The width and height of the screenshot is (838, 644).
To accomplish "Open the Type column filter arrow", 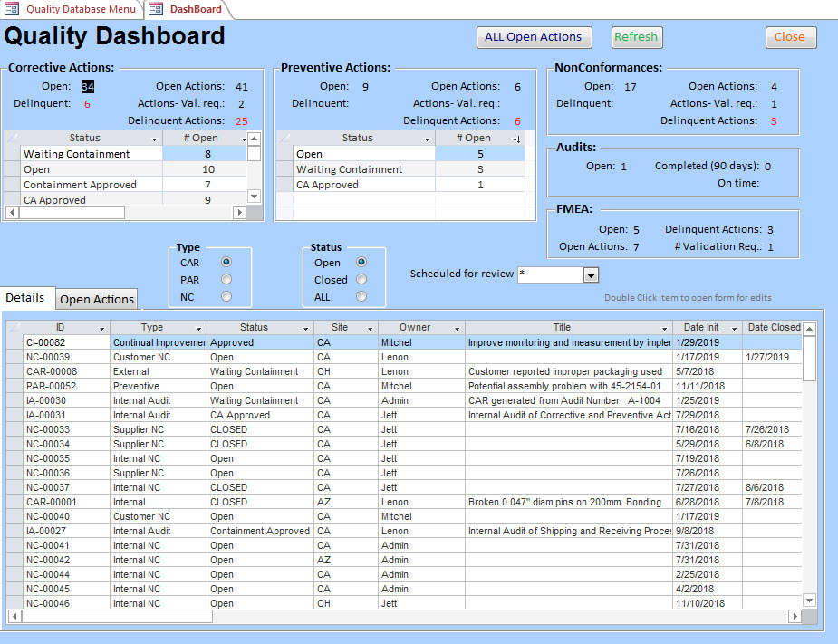I will coord(198,328).
